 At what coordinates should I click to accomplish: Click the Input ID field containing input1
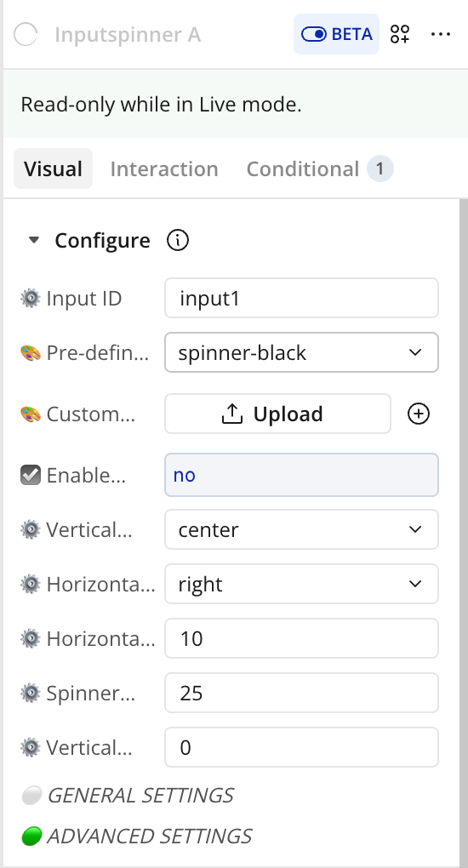click(x=301, y=299)
